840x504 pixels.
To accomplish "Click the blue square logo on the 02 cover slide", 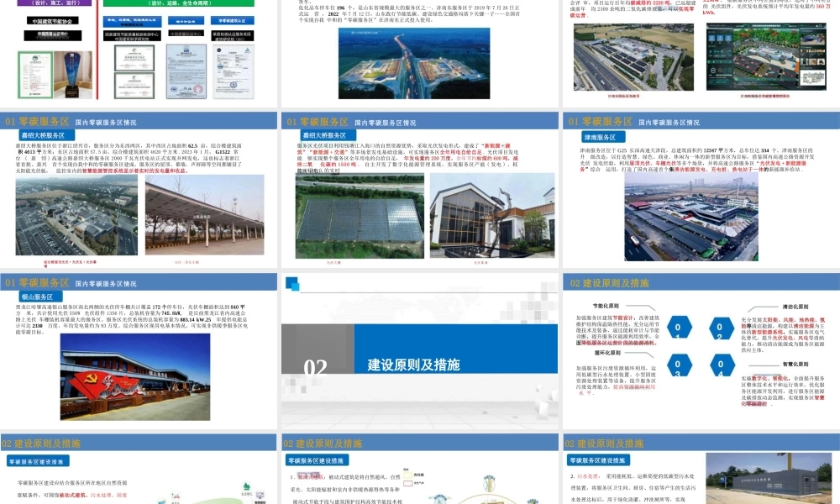I will (x=292, y=284).
